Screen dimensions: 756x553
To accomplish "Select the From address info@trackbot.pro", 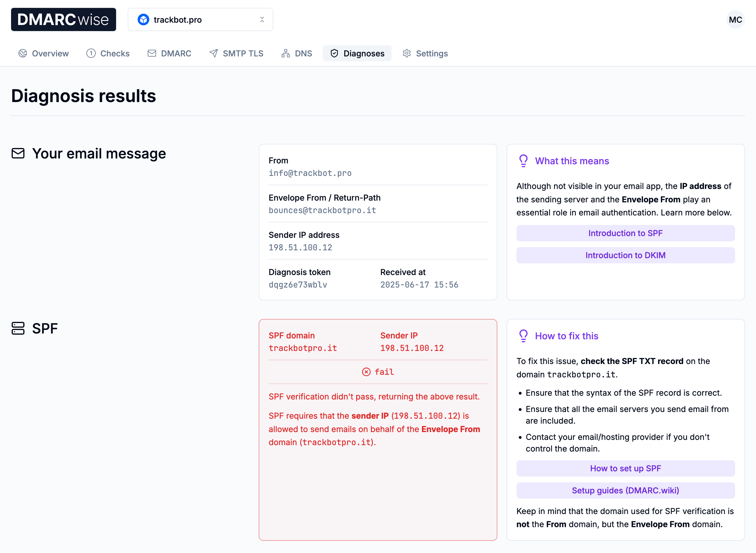I will point(310,173).
